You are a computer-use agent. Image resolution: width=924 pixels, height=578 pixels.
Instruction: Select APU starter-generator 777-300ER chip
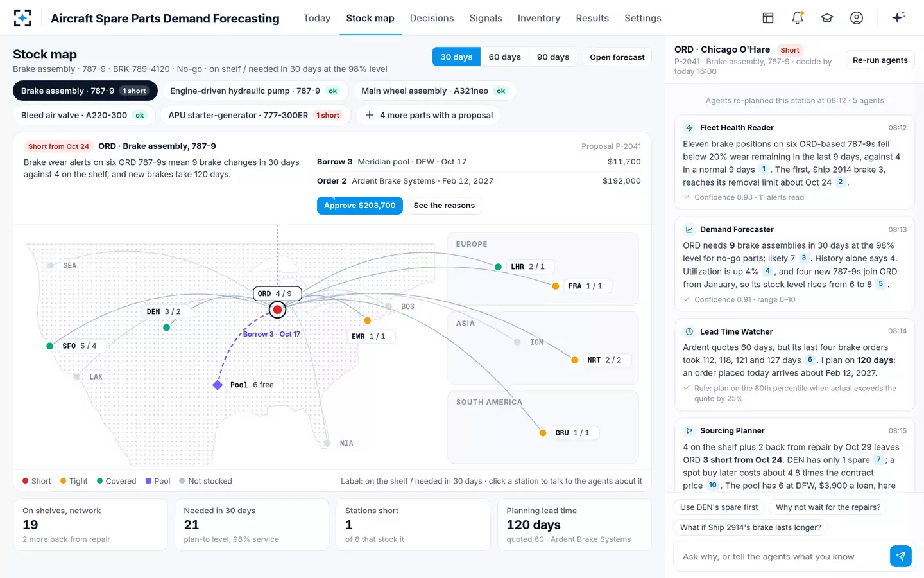pos(255,115)
